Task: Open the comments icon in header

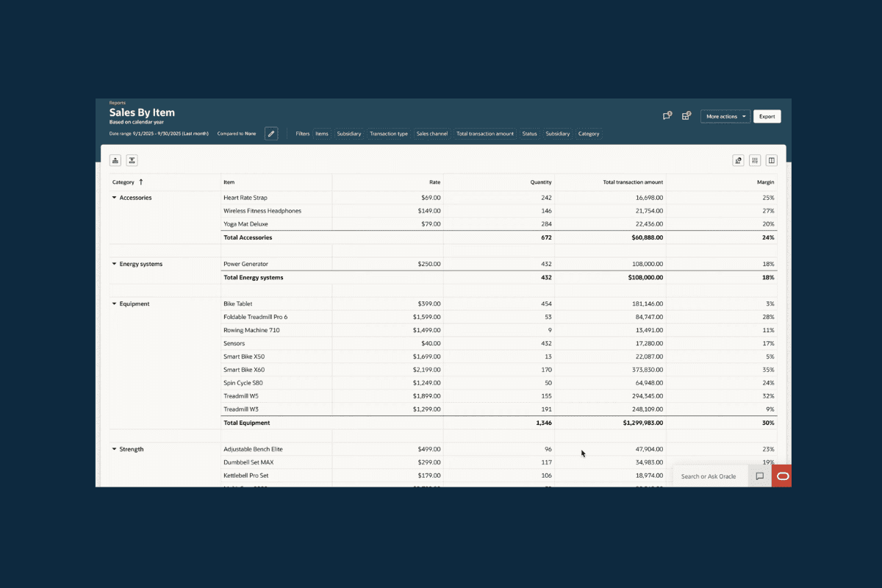Action: pyautogui.click(x=667, y=116)
